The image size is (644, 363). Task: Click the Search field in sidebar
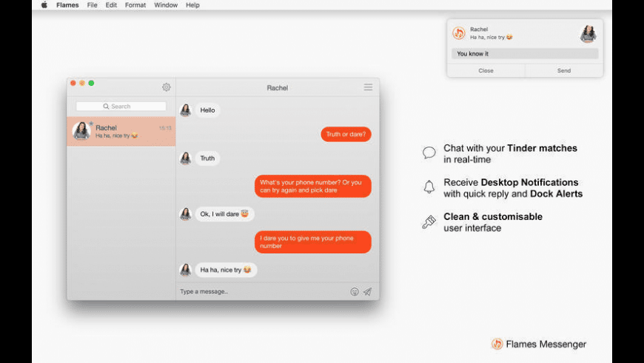click(x=121, y=107)
